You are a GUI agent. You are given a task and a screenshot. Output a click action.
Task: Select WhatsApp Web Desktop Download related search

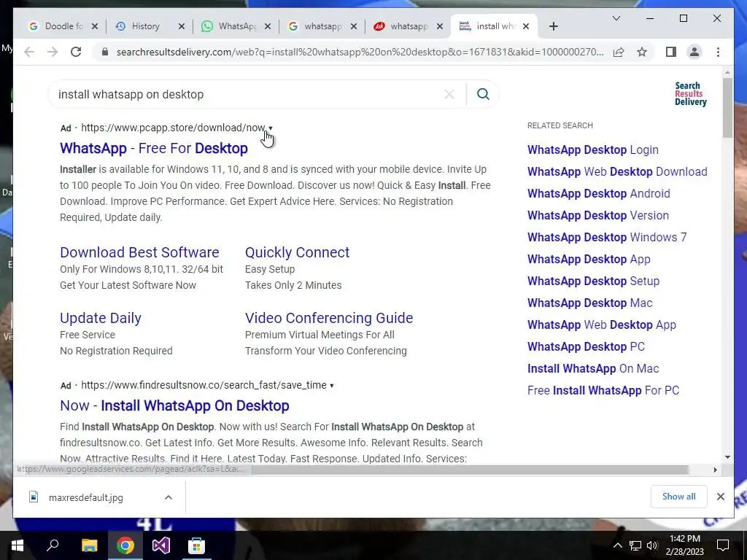617,172
